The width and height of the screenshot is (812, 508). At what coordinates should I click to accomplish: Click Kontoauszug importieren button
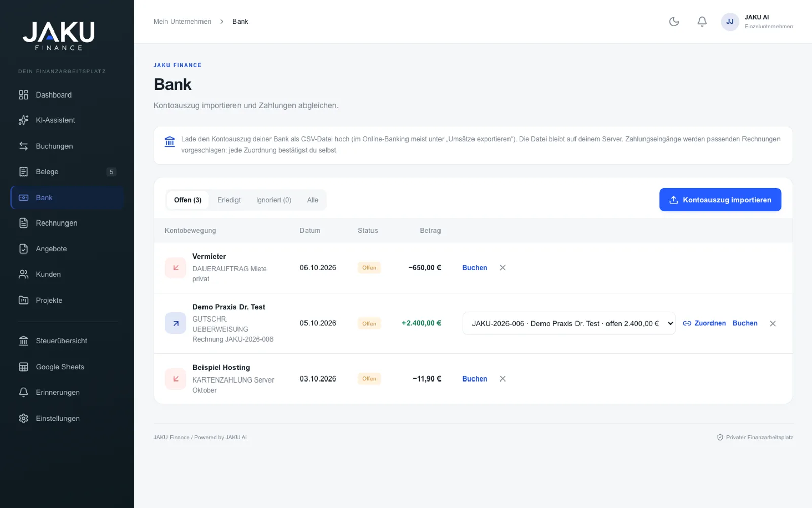720,200
